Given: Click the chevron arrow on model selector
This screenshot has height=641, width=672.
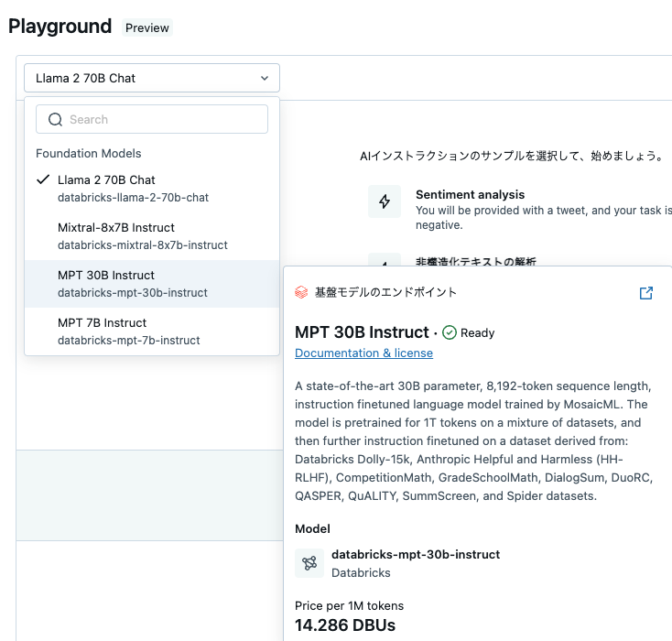Looking at the screenshot, I should coord(265,78).
